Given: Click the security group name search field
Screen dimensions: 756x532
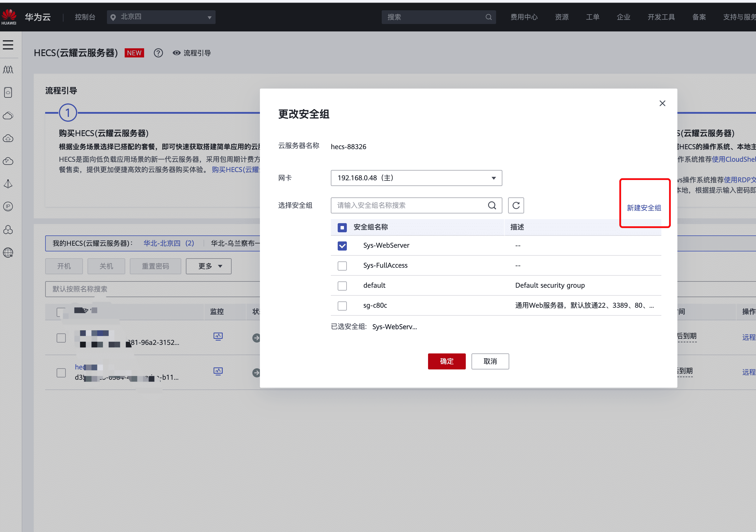Looking at the screenshot, I should coord(408,205).
